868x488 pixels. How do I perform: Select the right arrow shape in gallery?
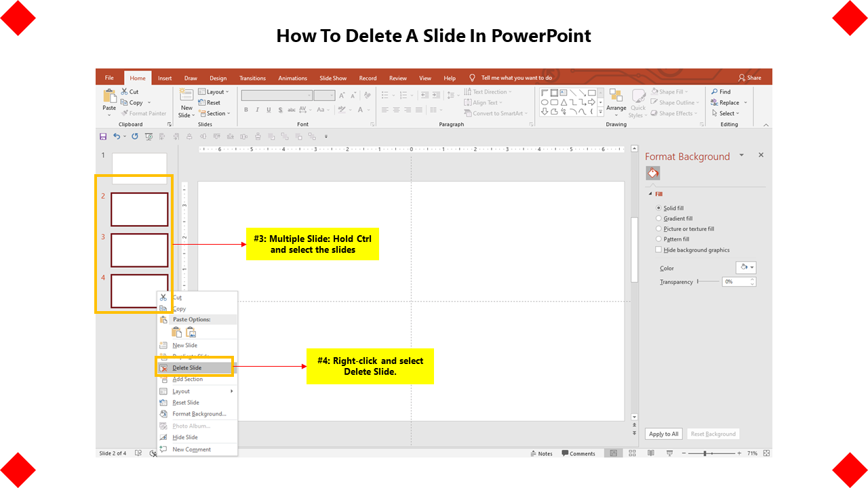click(592, 102)
